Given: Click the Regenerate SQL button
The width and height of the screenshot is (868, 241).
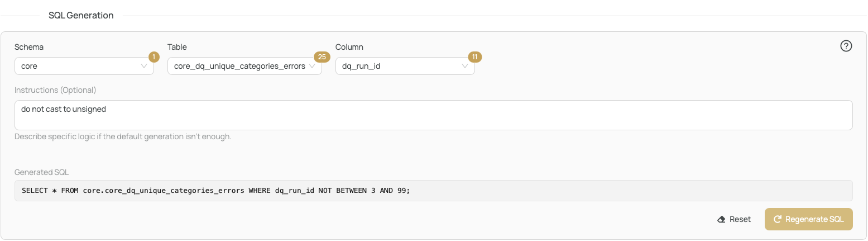Looking at the screenshot, I should click(809, 219).
